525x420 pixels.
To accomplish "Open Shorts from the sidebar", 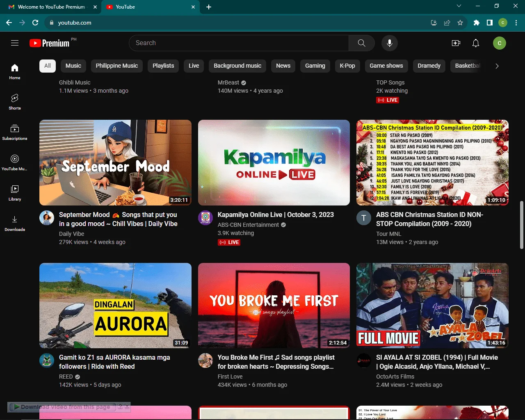I will tap(15, 102).
